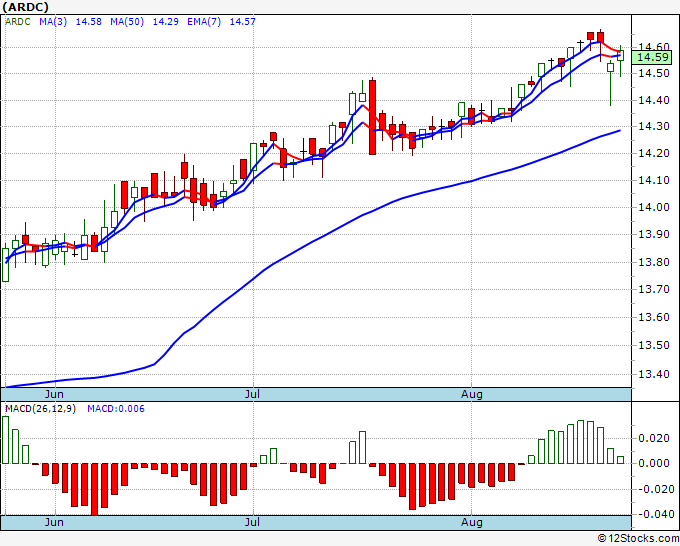This screenshot has width=680, height=546.
Task: Click the 13.40 price axis label
Action: [x=654, y=374]
